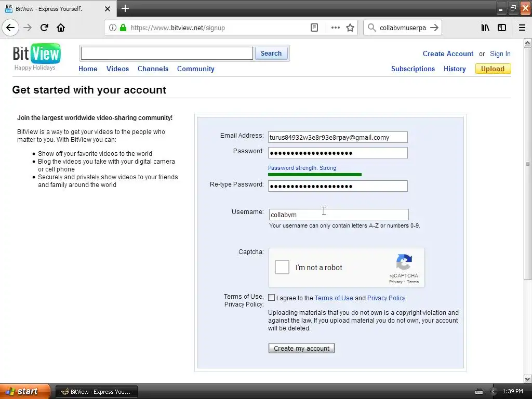Open the browser home page icon
The width and height of the screenshot is (532, 399).
click(61, 28)
